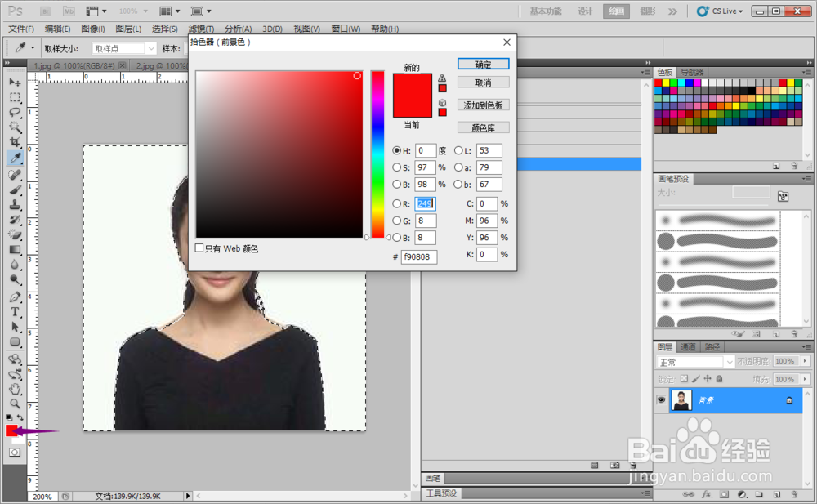
Task: Select the Rectangle shape tool
Action: tap(15, 342)
